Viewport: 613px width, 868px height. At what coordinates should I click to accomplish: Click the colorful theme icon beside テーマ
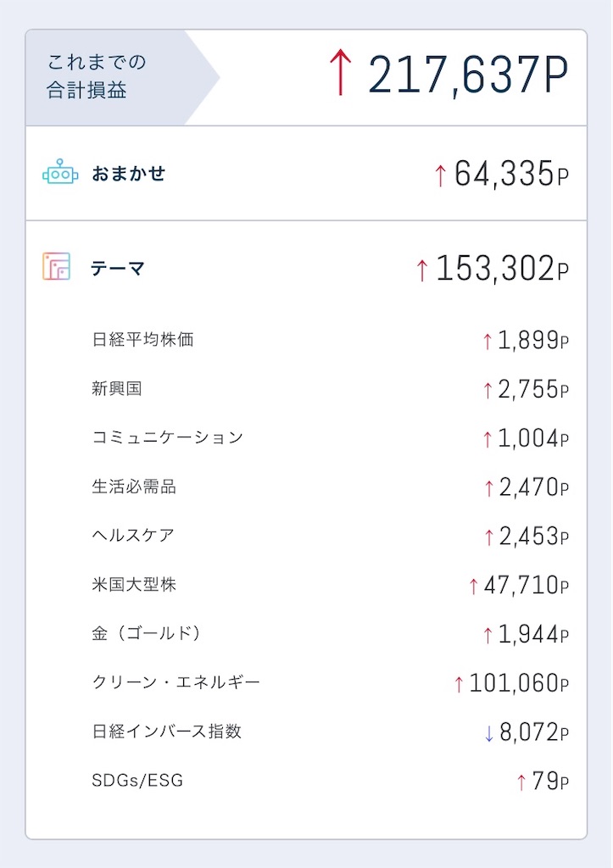pos(57,266)
